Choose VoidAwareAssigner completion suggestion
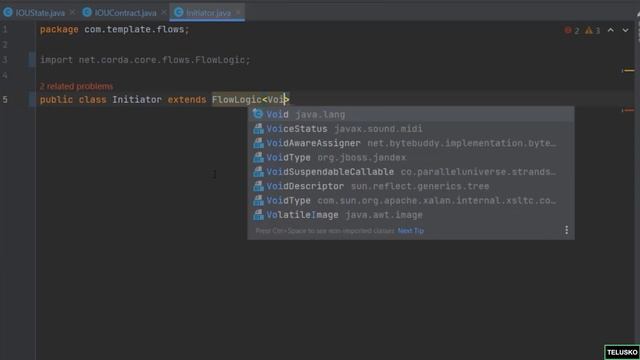 point(411,143)
